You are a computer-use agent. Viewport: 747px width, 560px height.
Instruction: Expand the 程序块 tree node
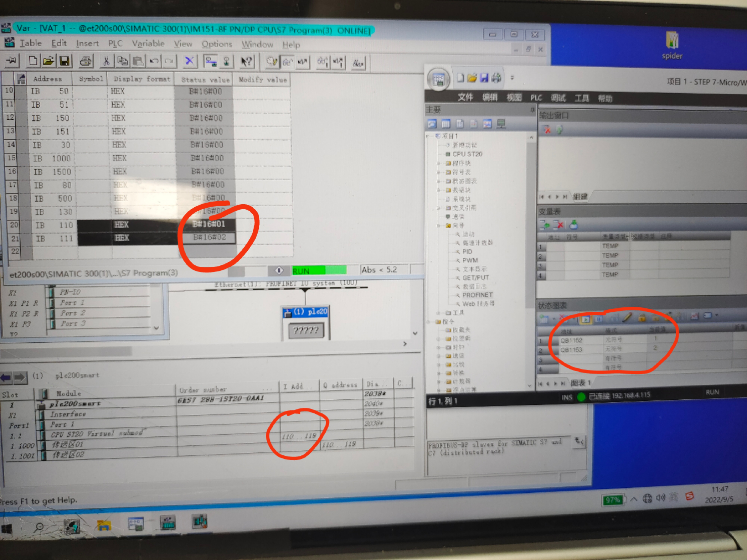pyautogui.click(x=438, y=164)
